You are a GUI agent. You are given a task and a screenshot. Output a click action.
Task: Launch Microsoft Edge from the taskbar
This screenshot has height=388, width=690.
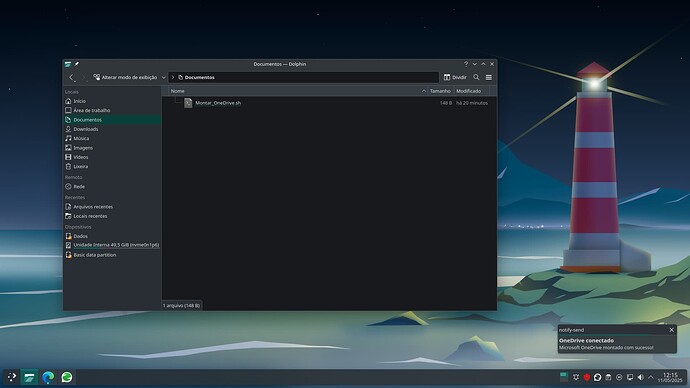[x=48, y=377]
